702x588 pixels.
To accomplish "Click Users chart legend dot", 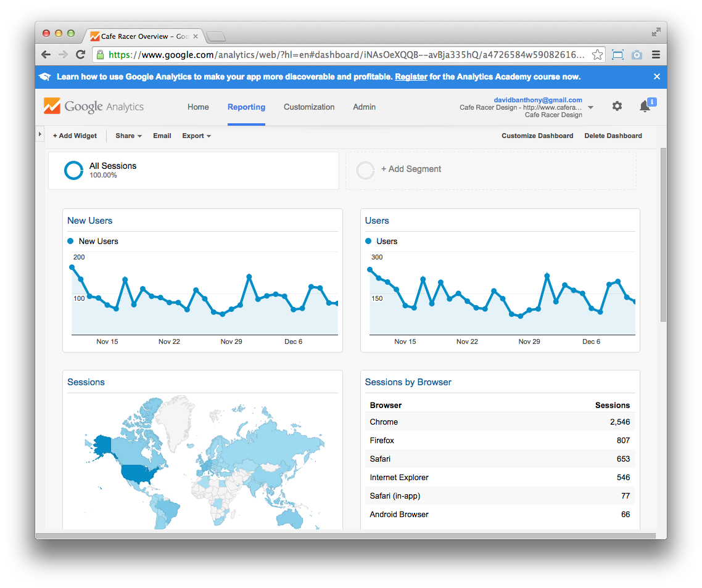I will [368, 241].
